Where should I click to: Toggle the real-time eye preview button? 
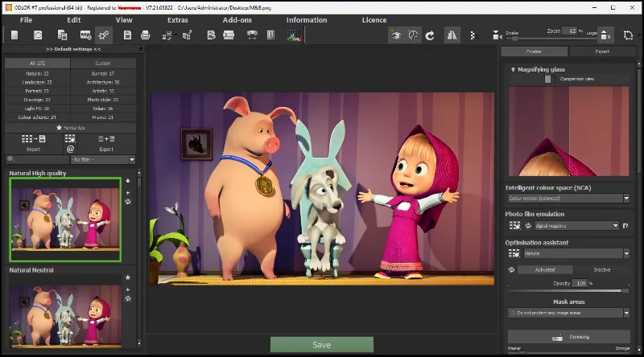click(x=396, y=35)
